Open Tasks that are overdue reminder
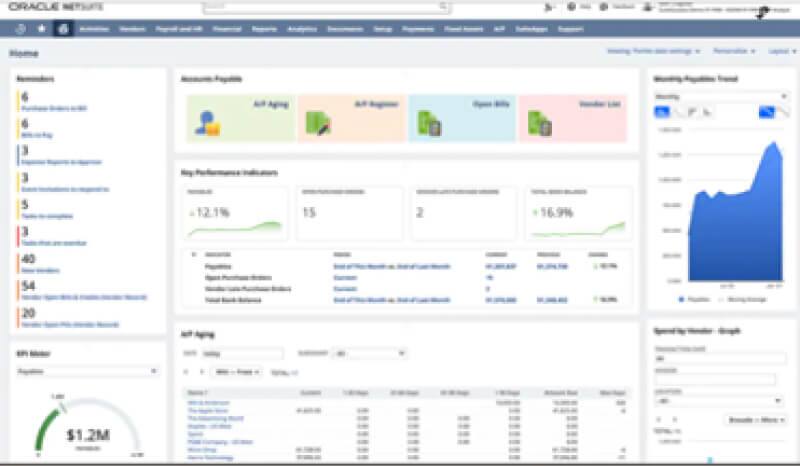The width and height of the screenshot is (800, 466). pyautogui.click(x=54, y=243)
